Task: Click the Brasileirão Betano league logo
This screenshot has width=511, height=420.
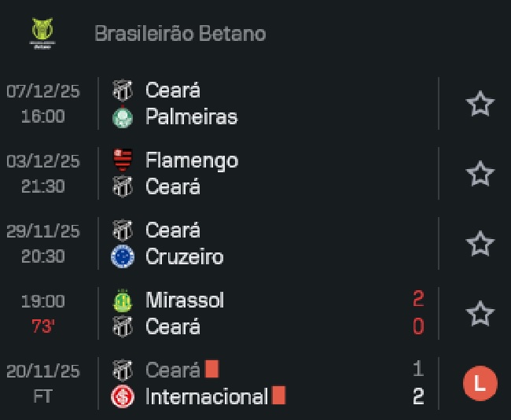Action: click(42, 34)
